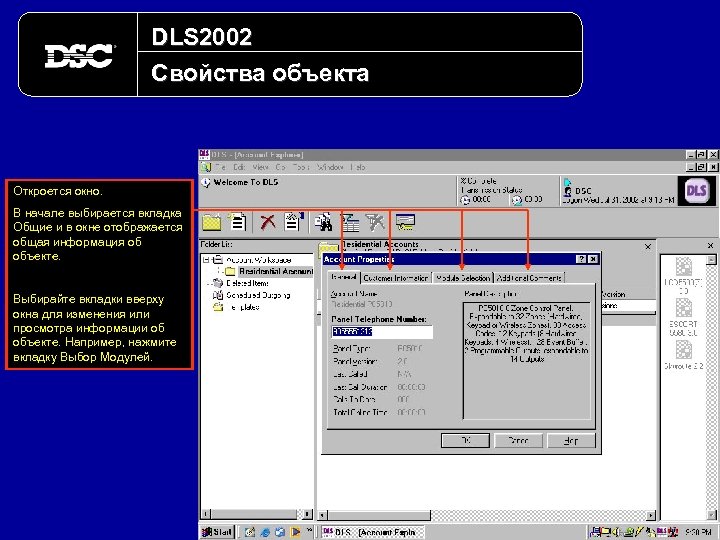
Task: Open the File menu
Action: (221, 167)
